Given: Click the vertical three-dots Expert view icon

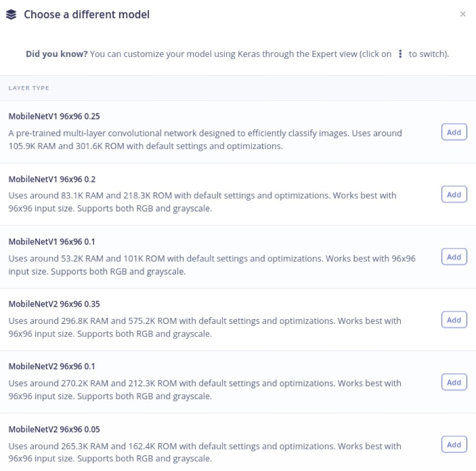Looking at the screenshot, I should coord(400,54).
